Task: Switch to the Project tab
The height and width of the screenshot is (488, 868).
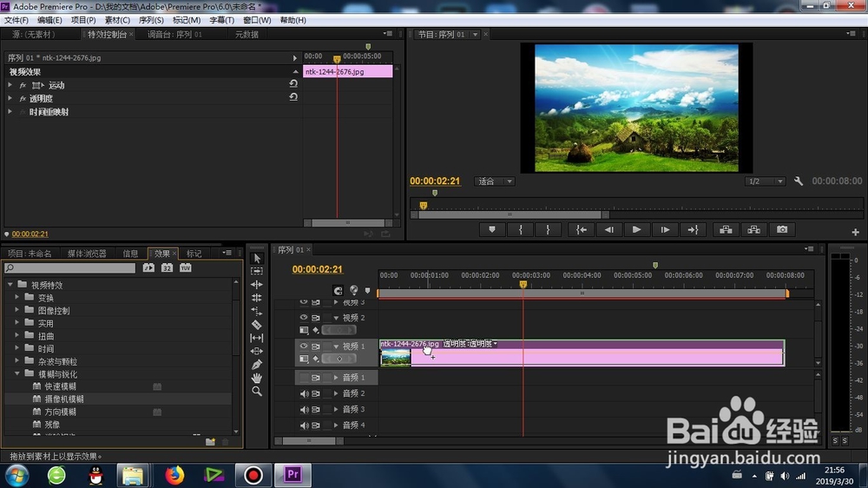Action: pyautogui.click(x=30, y=254)
